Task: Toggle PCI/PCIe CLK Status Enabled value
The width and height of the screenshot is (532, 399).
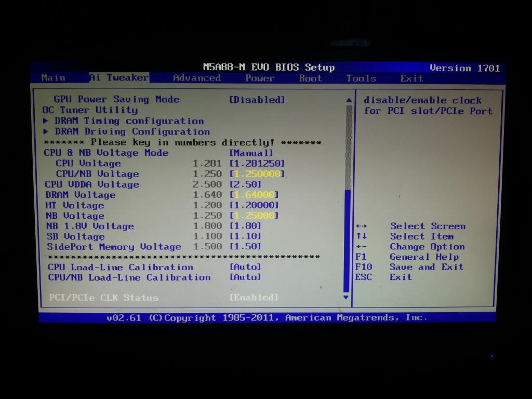Action: click(x=254, y=297)
